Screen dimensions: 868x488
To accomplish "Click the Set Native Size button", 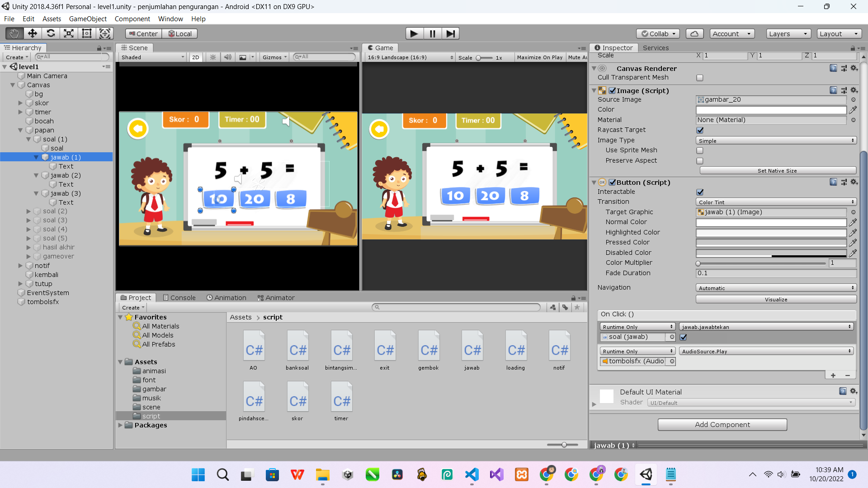I will point(777,170).
